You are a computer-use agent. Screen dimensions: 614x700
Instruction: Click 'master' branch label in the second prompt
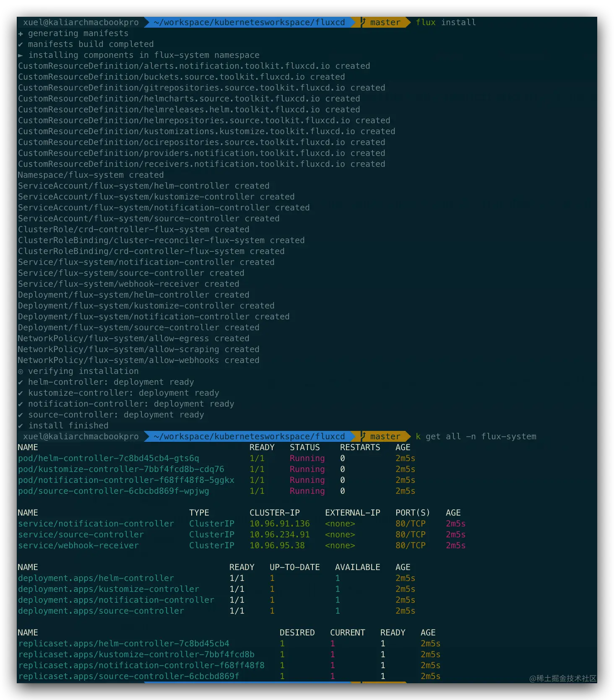click(385, 436)
